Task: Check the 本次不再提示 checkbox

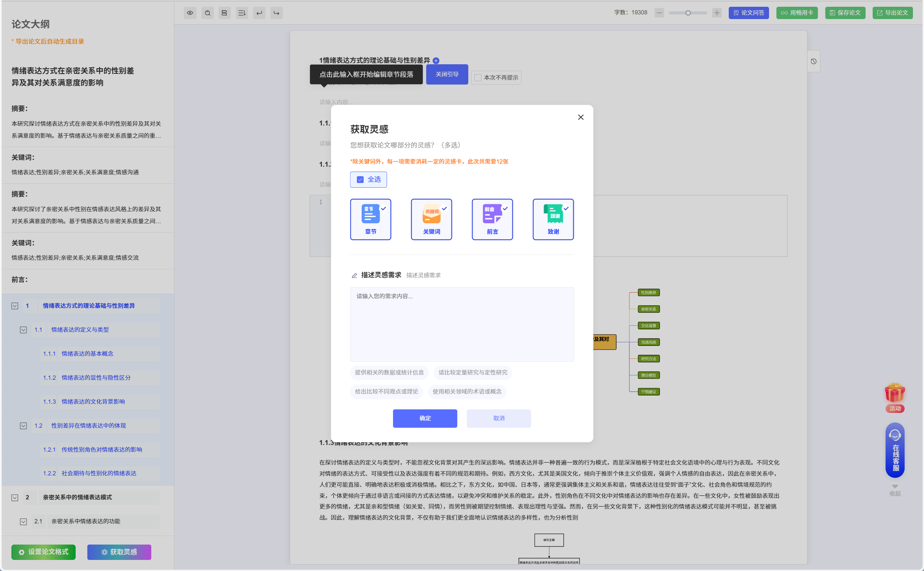Action: point(478,77)
